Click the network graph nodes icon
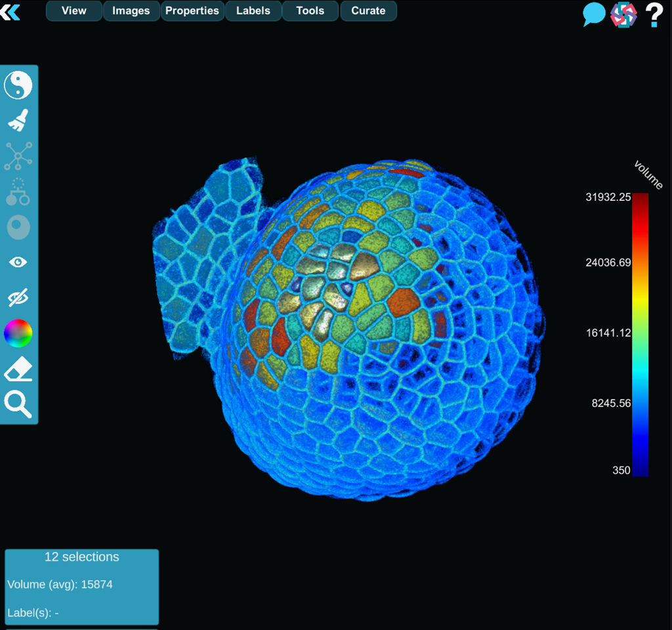Viewport: 672px width, 630px height. click(18, 156)
